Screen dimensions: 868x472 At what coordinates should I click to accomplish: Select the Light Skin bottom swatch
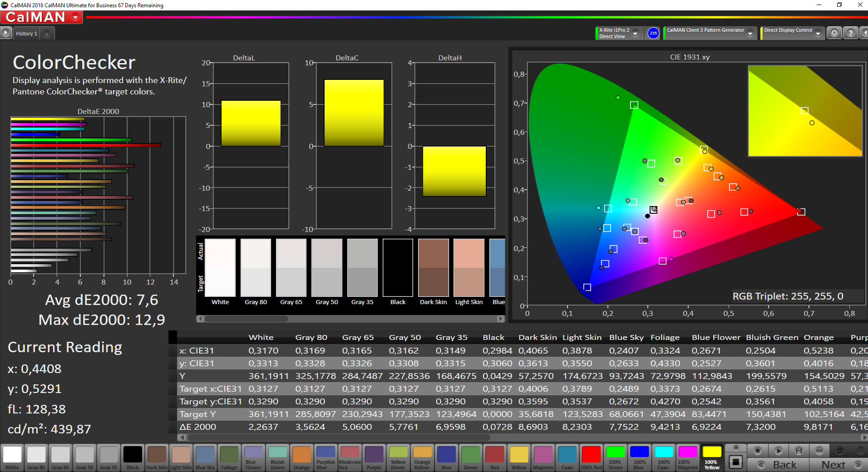coord(181,457)
